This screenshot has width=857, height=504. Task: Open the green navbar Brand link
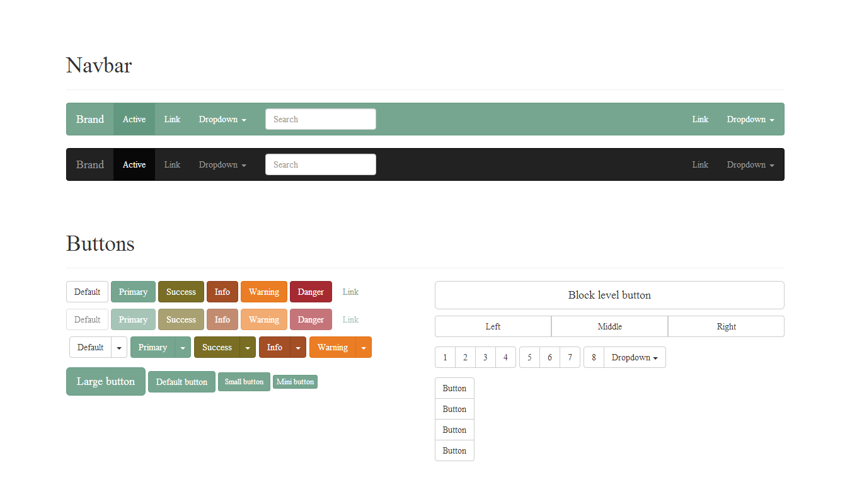coord(90,119)
